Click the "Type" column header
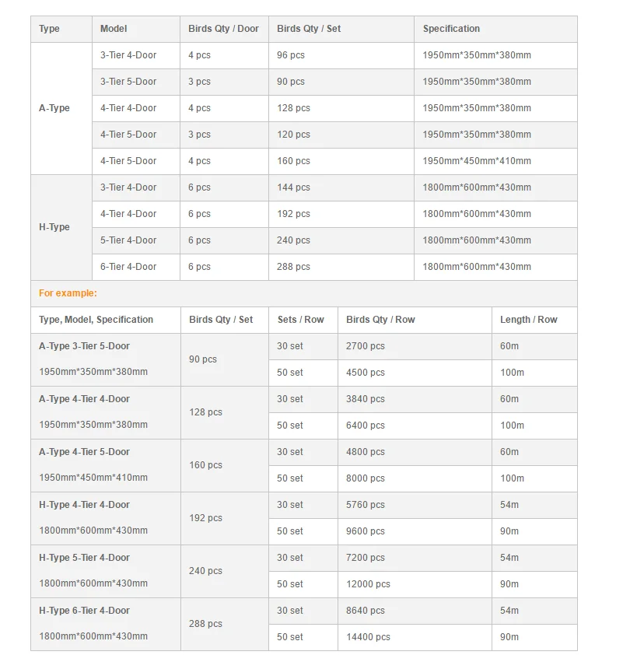Screen dimensions: 644x655 [49, 29]
